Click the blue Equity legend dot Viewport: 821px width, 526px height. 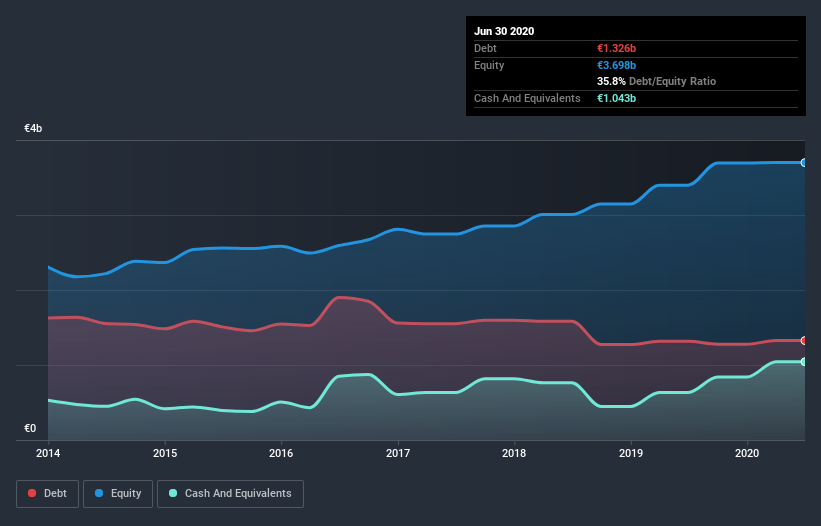pyautogui.click(x=99, y=493)
